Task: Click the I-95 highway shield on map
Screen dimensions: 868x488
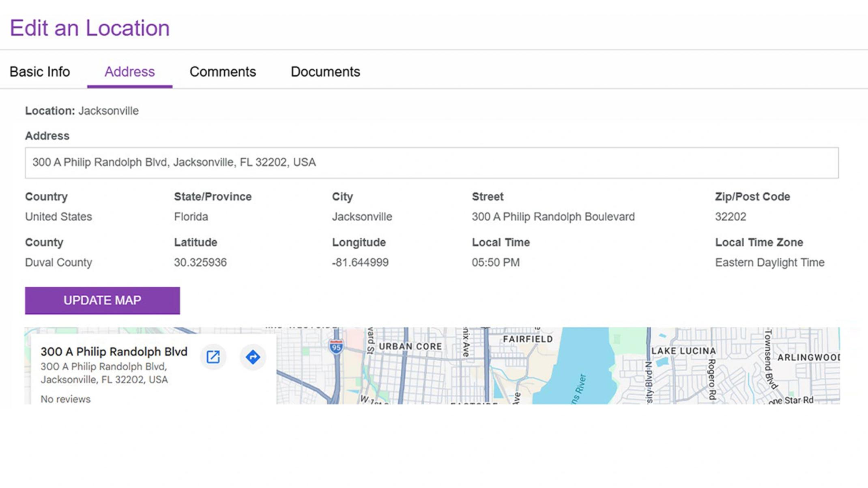Action: pos(336,347)
